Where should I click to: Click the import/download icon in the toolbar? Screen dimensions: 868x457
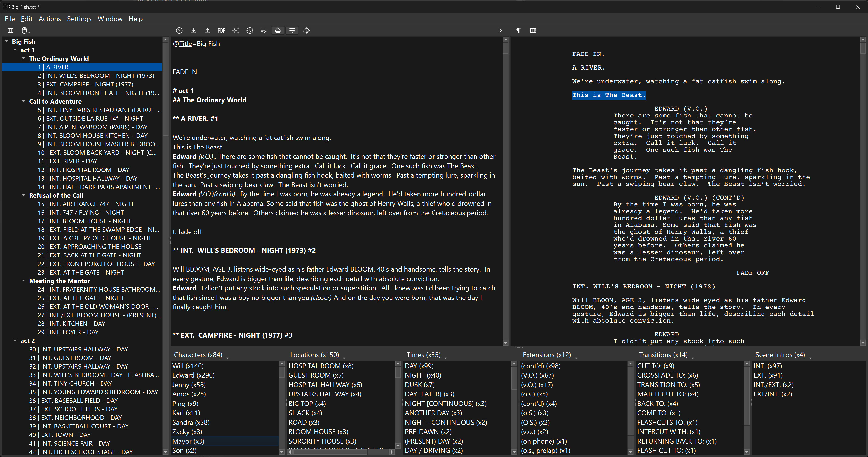[x=193, y=30]
